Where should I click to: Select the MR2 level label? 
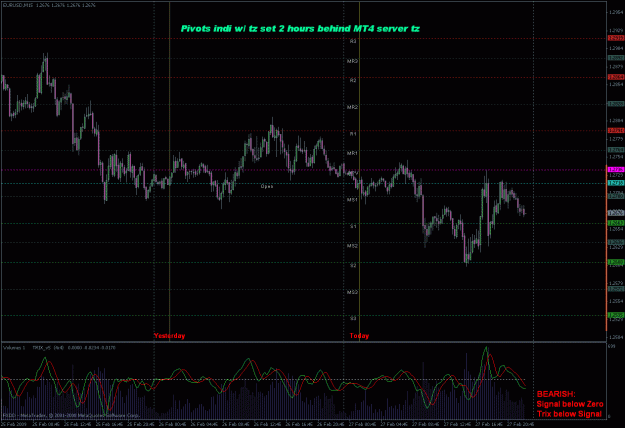click(352, 107)
